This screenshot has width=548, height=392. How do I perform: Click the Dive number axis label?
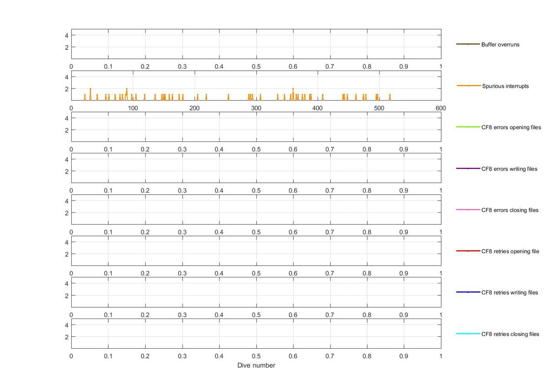(256, 365)
